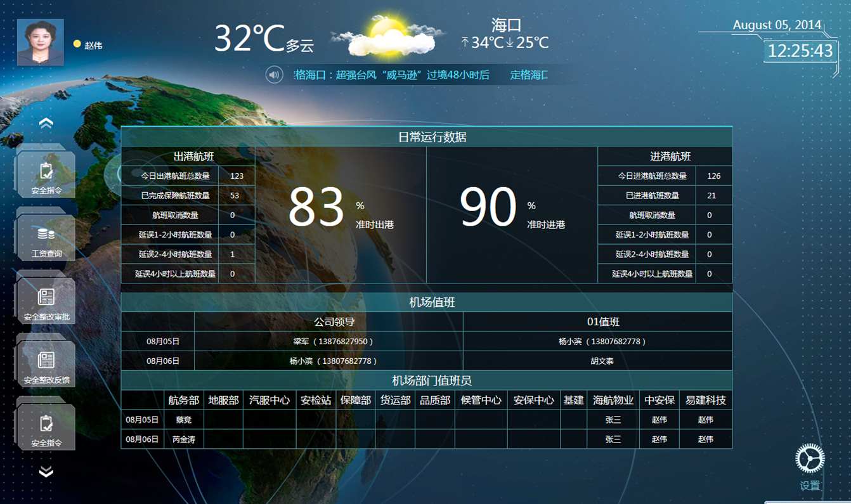Click the 准时进港 label
851x504 pixels.
546,224
